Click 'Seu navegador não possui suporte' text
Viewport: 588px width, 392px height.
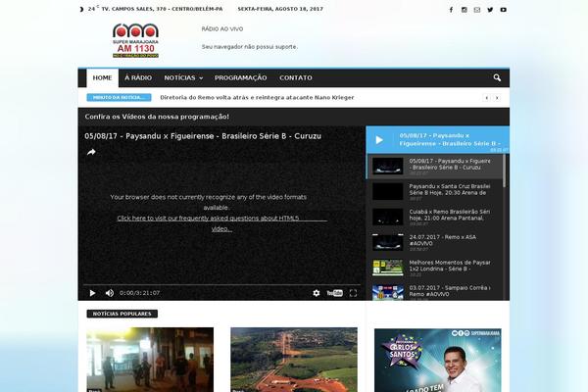(250, 47)
